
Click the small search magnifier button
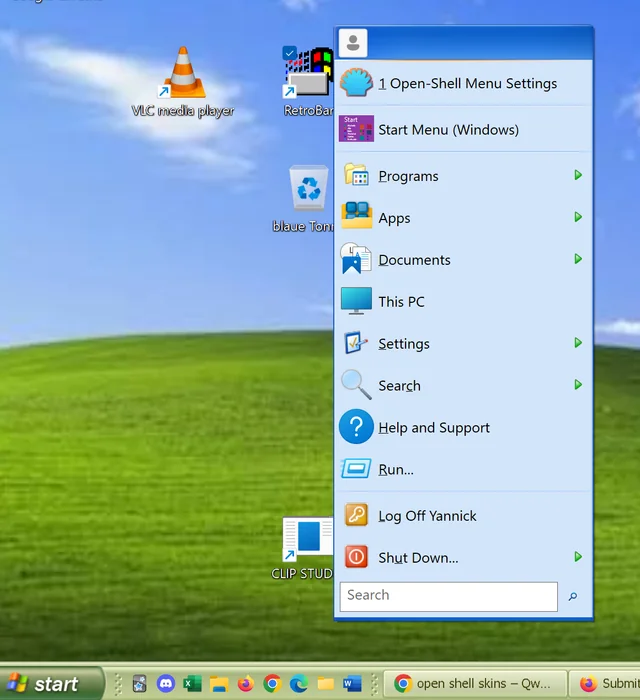coord(573,596)
